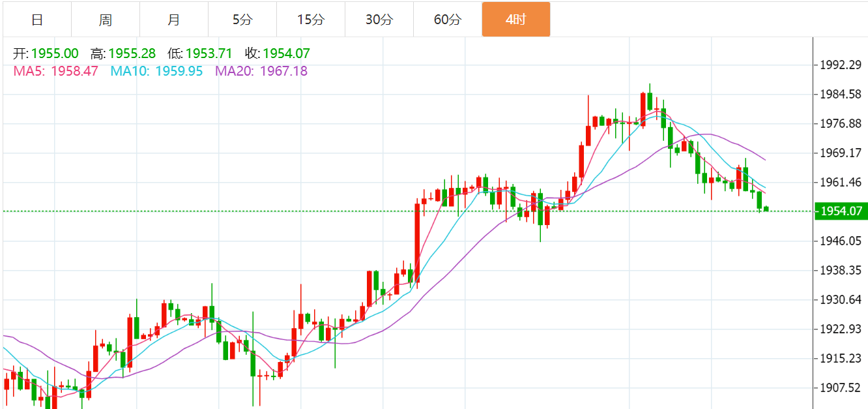
Task: Click the 低 low price 1953.71
Action: pos(209,54)
